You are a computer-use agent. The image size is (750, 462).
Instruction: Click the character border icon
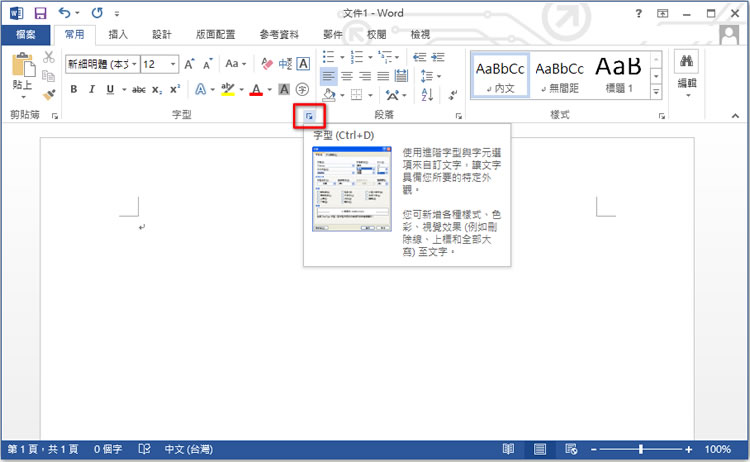point(303,64)
